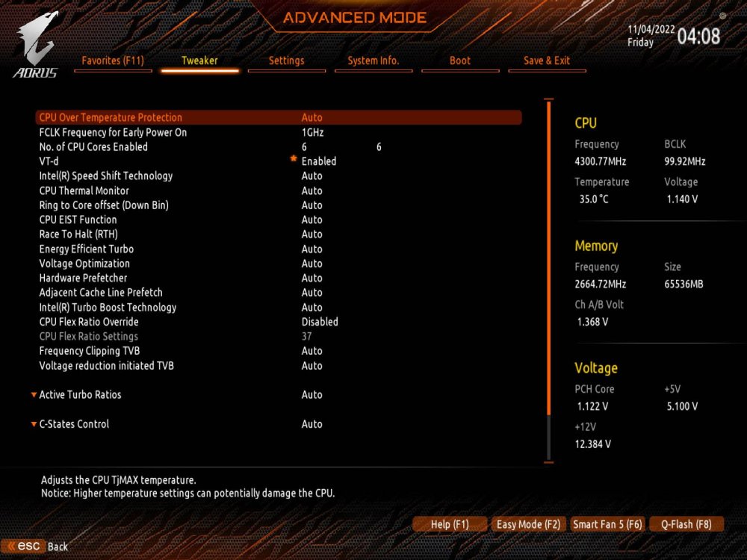Select the Hardware Prefetcher row label
Image resolution: width=747 pixels, height=560 pixels.
[83, 278]
